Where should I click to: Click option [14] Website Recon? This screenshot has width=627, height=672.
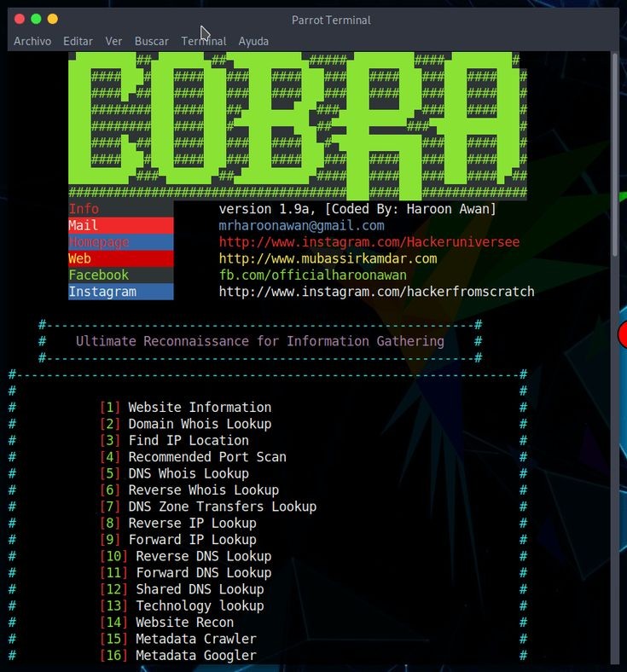pos(166,623)
